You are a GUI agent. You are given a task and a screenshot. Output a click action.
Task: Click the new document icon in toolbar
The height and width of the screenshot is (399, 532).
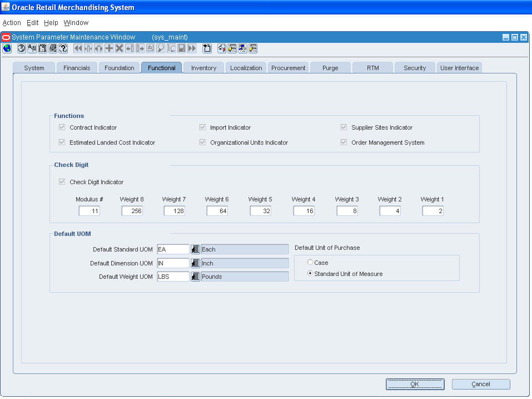(x=207, y=48)
